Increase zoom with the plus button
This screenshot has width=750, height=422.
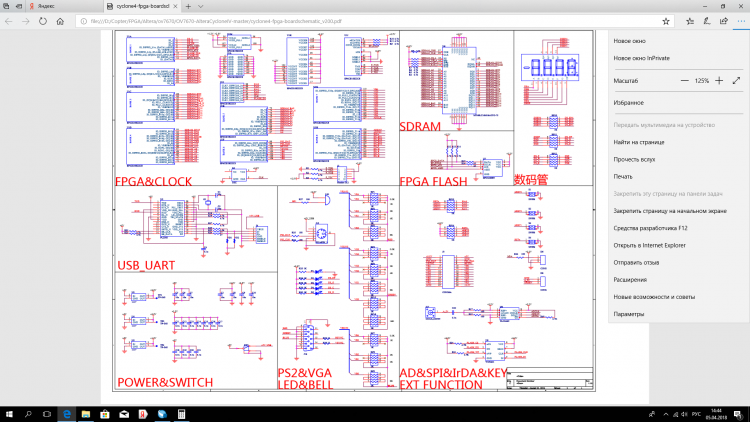719,81
